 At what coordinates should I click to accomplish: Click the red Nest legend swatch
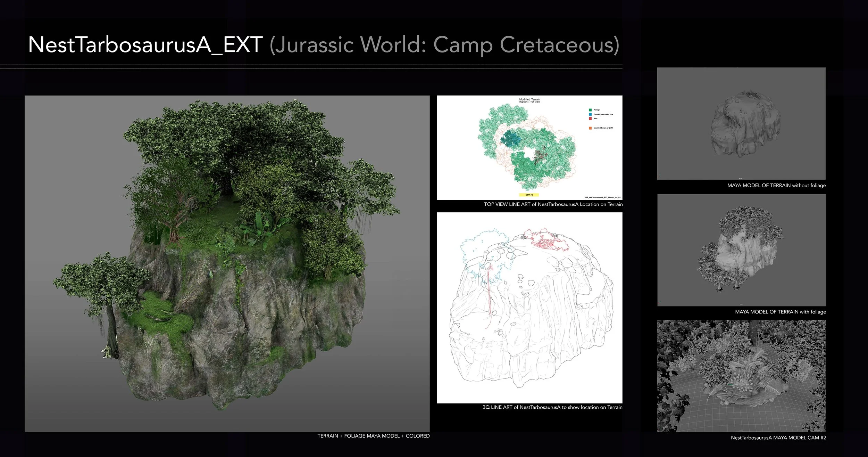[x=590, y=119]
